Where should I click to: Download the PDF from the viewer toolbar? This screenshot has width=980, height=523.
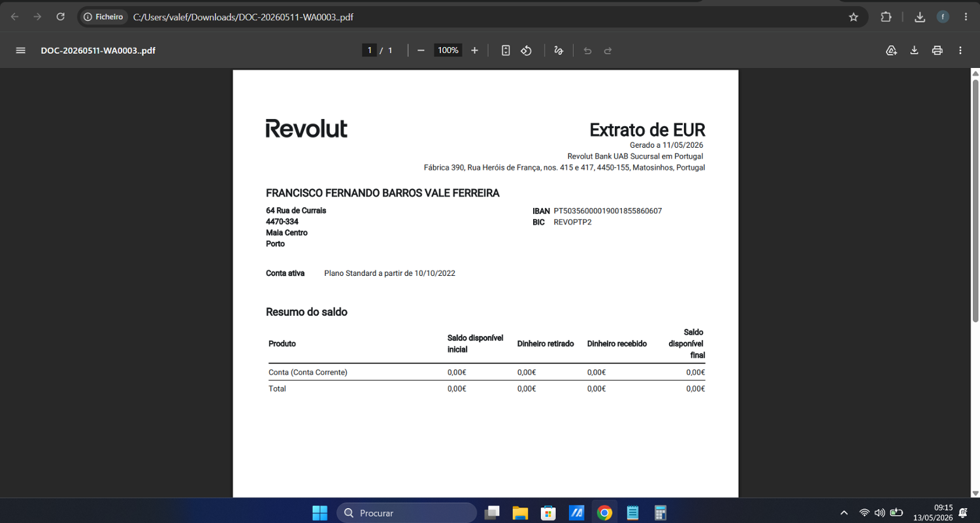pyautogui.click(x=914, y=50)
